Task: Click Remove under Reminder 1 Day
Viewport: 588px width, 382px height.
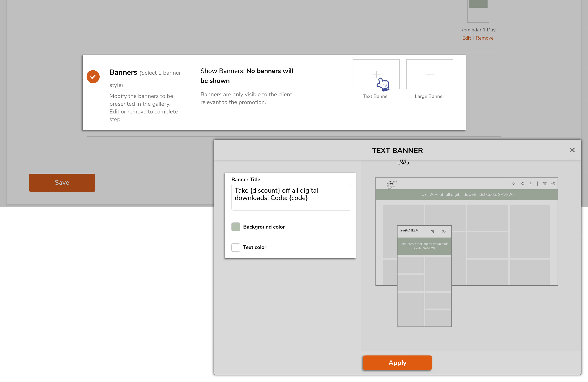Action: [x=485, y=38]
